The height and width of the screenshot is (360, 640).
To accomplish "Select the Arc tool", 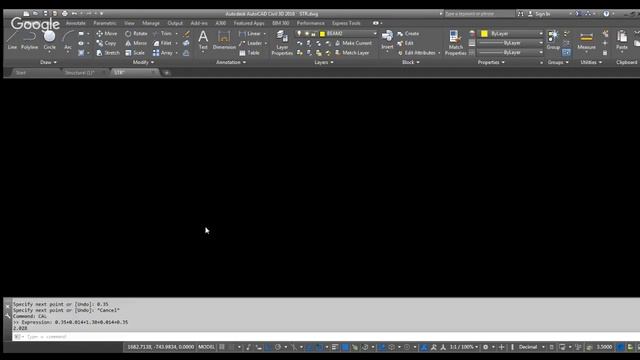I will pos(68,41).
